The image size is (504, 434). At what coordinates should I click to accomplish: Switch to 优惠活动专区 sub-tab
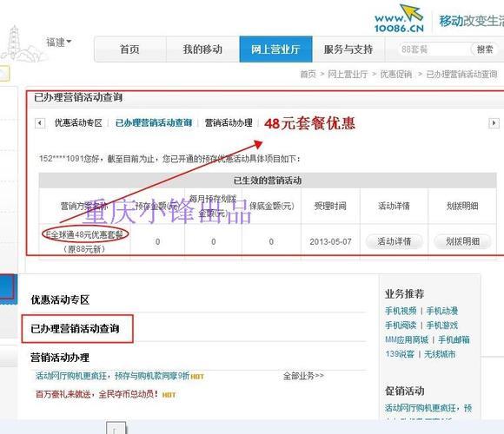pyautogui.click(x=78, y=123)
